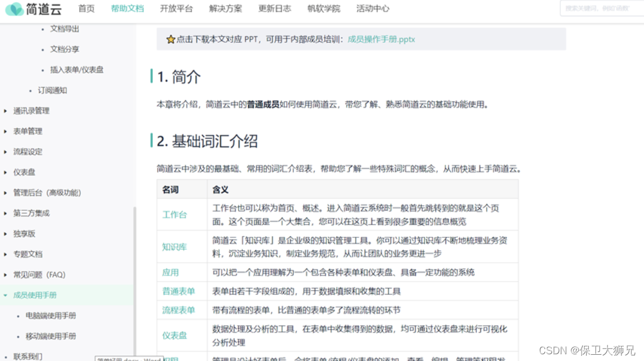This screenshot has height=361, width=644.
Task: Open the 开放平台 menu item
Action: pyautogui.click(x=176, y=8)
